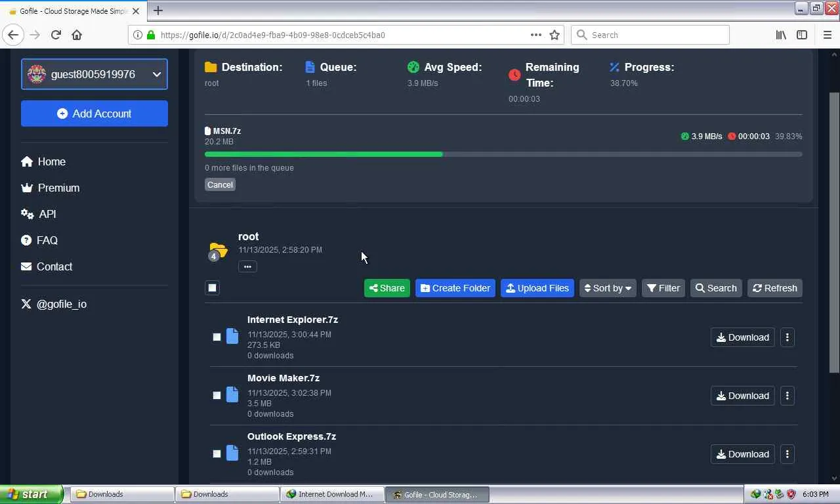Show site information for gofile.io
The image size is (840, 504).
click(x=138, y=35)
